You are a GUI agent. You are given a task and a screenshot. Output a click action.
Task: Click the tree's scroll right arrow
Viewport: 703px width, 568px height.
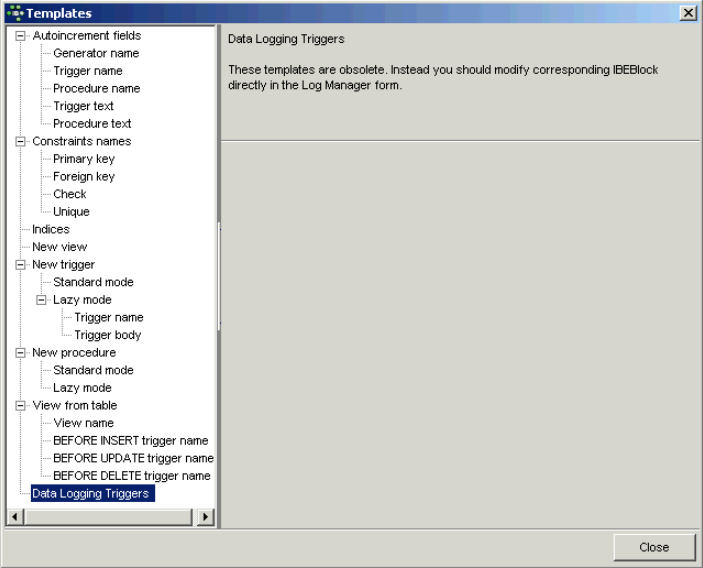click(x=205, y=517)
